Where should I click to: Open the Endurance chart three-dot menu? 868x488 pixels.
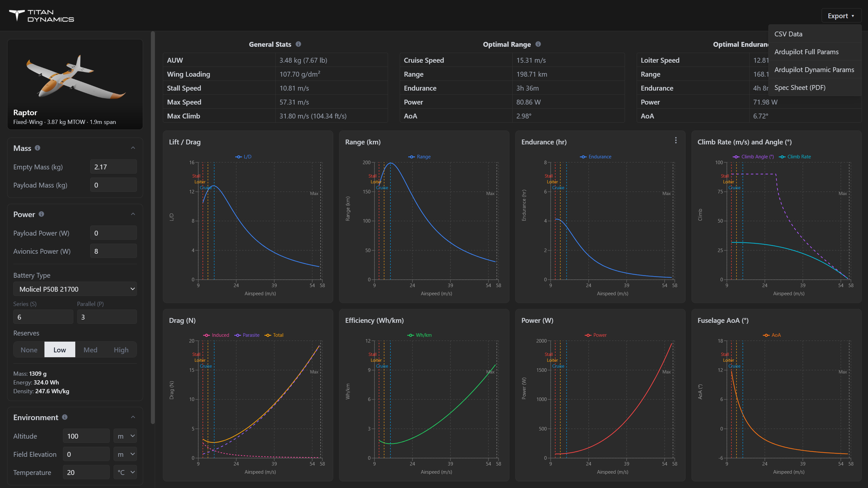(675, 140)
